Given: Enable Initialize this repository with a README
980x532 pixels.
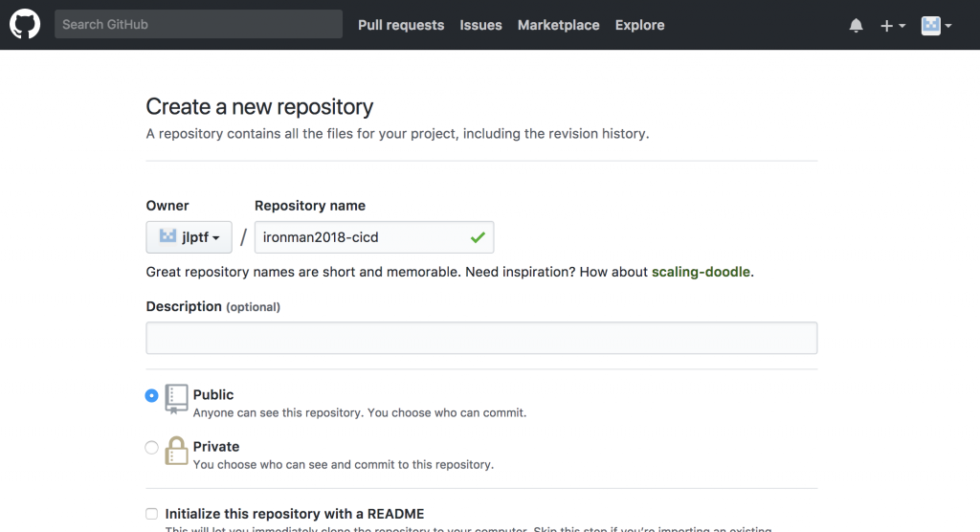Looking at the screenshot, I should click(x=152, y=514).
